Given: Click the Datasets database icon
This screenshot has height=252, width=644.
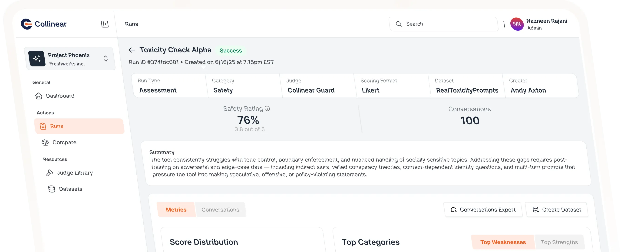Looking at the screenshot, I should [52, 189].
